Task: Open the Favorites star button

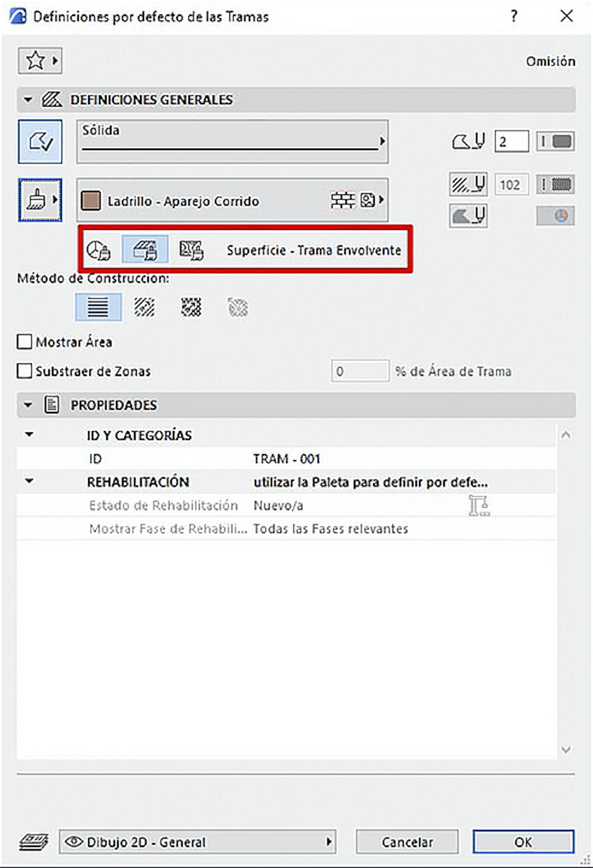Action: click(x=40, y=61)
